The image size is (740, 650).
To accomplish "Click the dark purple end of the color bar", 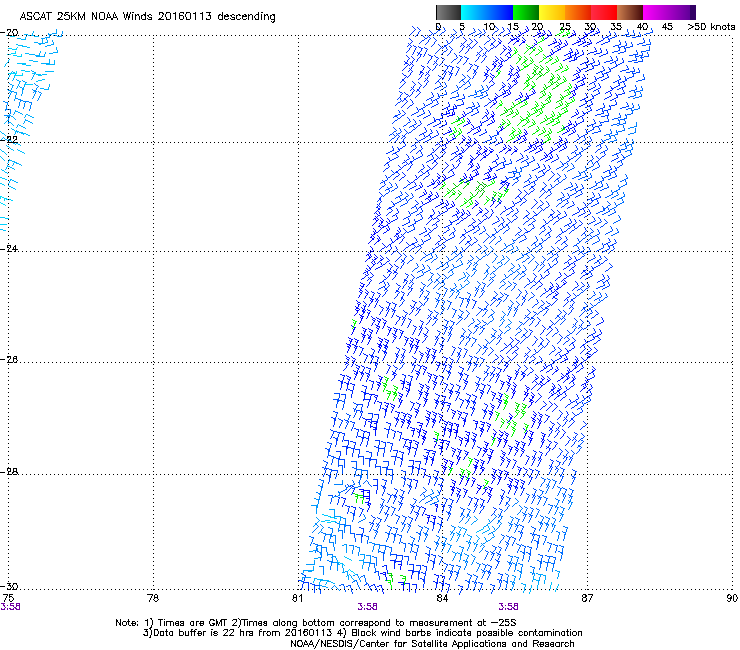I will [x=693, y=12].
